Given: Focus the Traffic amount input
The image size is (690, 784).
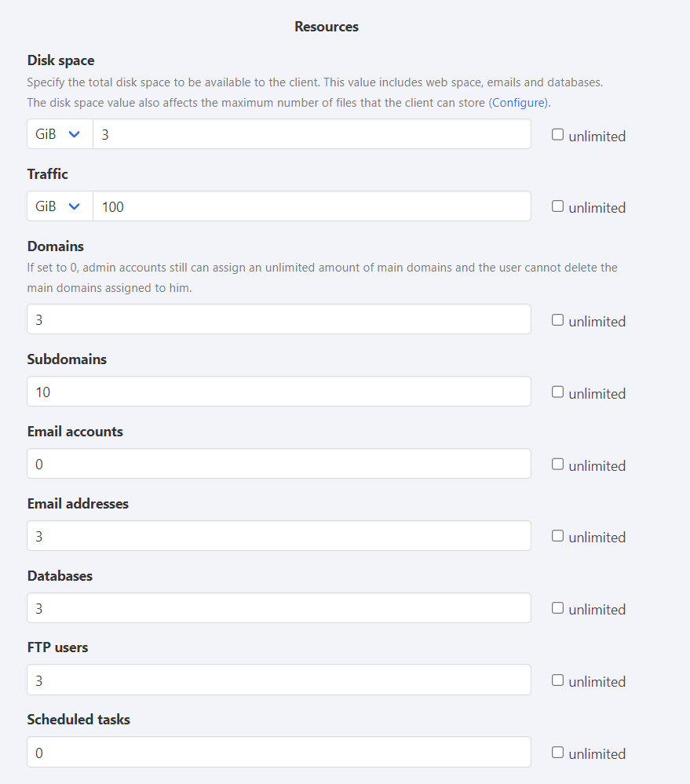Looking at the screenshot, I should (312, 206).
